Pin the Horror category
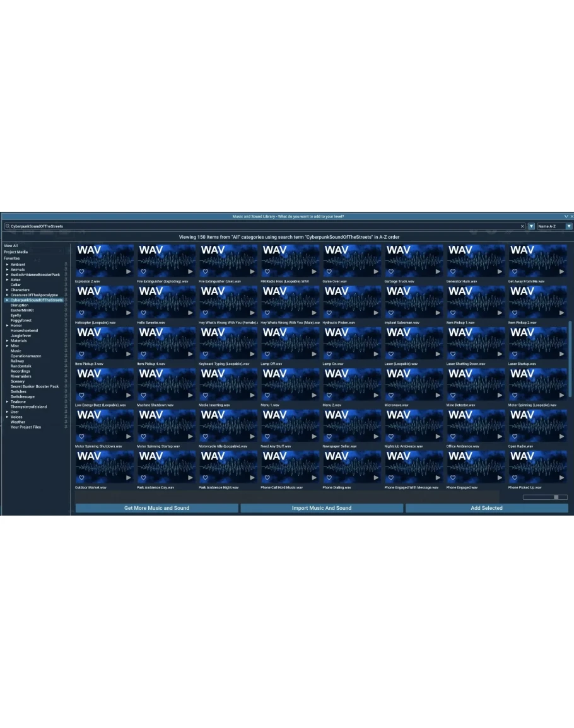The width and height of the screenshot is (574, 728). pos(66,326)
